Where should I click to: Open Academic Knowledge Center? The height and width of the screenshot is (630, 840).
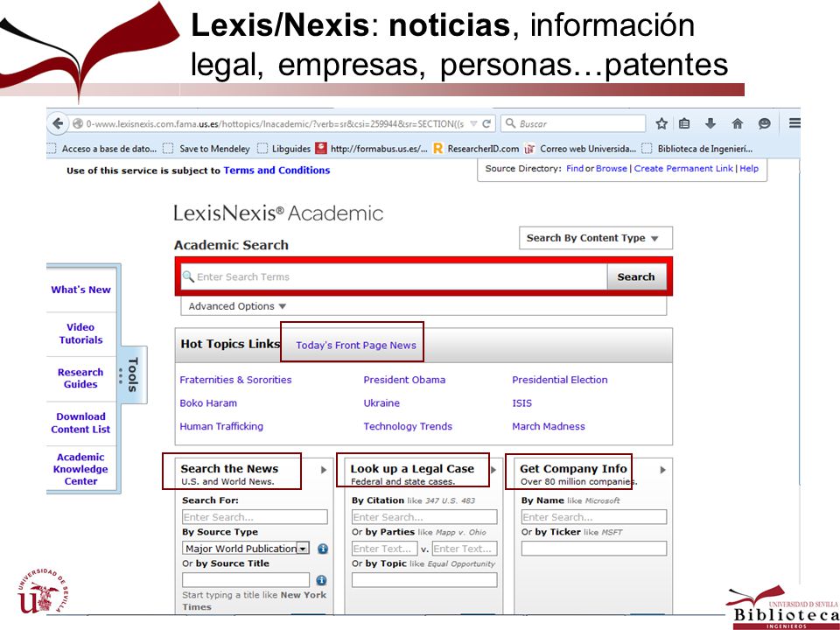point(80,469)
